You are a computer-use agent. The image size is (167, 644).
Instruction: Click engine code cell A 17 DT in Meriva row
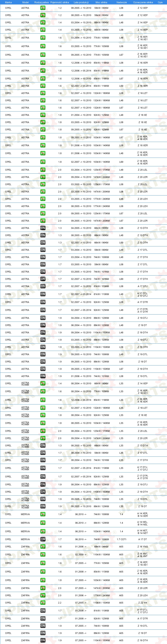143,539
